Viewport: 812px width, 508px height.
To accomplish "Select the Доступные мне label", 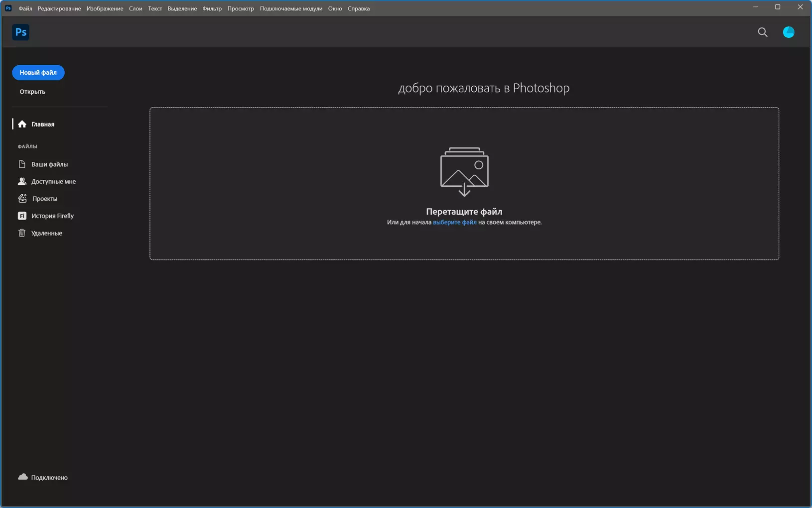I will tap(53, 181).
